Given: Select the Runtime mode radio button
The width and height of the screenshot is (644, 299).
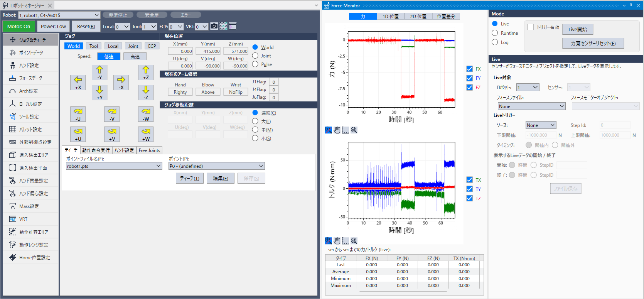Looking at the screenshot, I should coord(495,33).
